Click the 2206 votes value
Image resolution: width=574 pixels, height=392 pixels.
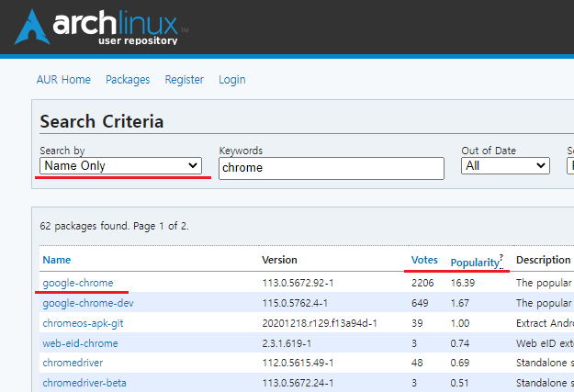pyautogui.click(x=422, y=283)
